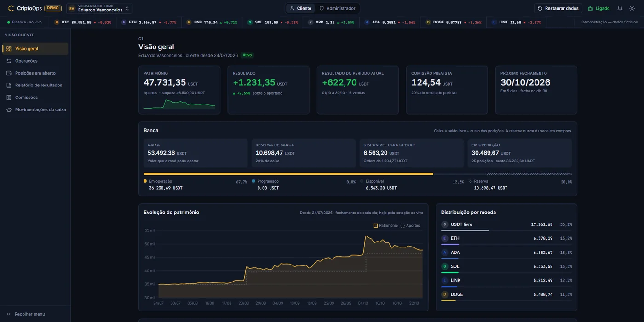Viewport: 644px width, 322px height.
Task: Open Posições em aberto page
Action: [x=35, y=73]
